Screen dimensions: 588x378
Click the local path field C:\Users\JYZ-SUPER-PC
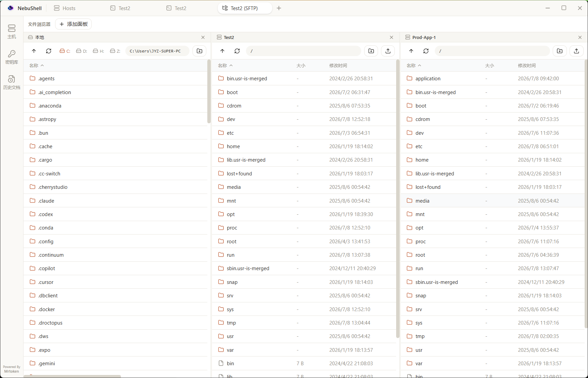[157, 51]
